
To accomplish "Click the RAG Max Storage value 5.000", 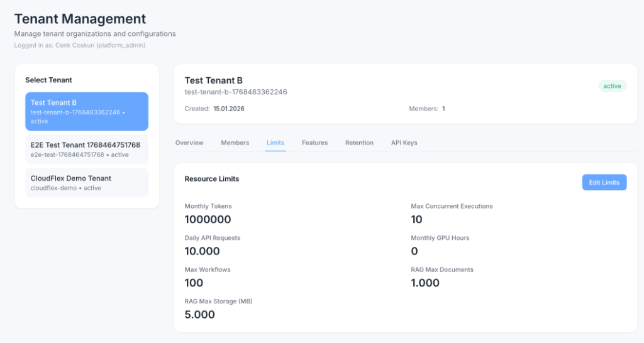I will coord(199,314).
